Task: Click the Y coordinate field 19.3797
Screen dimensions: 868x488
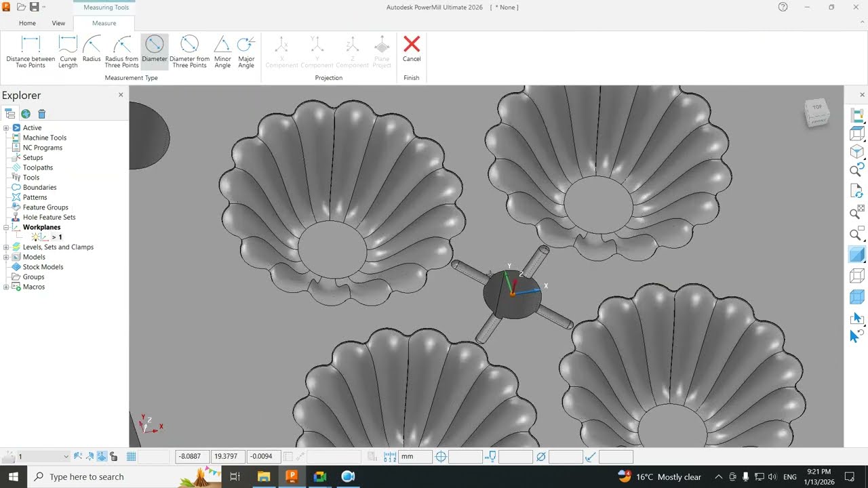Action: [x=228, y=456]
